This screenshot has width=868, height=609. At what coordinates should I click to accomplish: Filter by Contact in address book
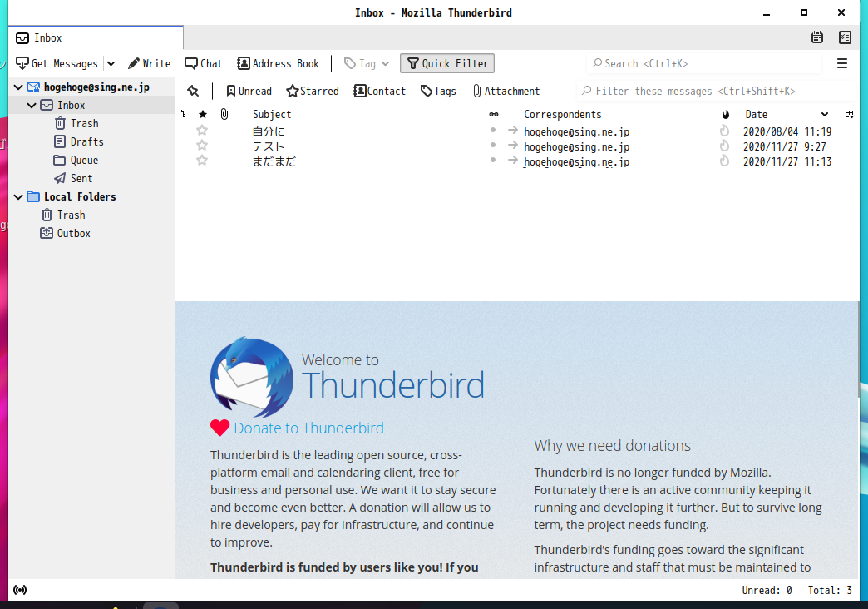pyautogui.click(x=380, y=91)
